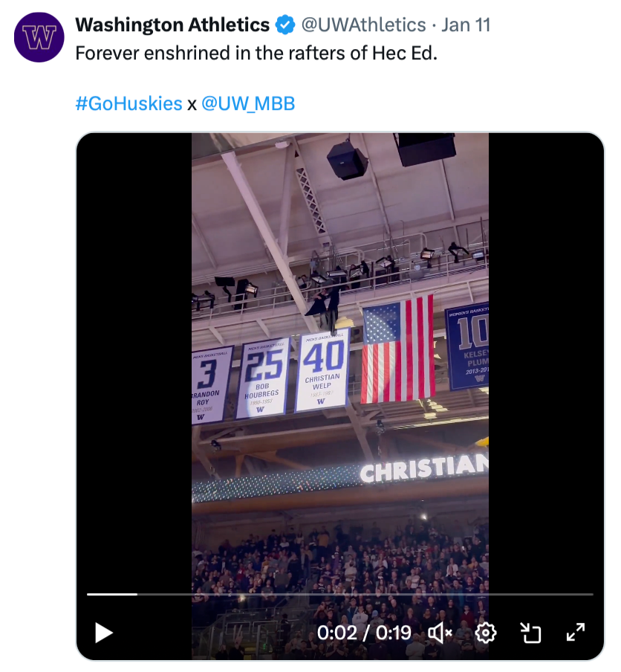Play the video
This screenshot has height=672, width=621.
104,633
